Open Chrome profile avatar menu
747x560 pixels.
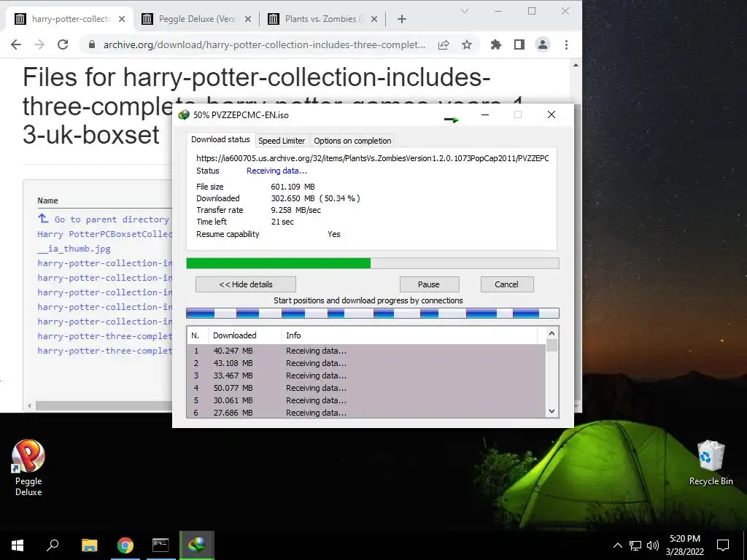tap(543, 44)
